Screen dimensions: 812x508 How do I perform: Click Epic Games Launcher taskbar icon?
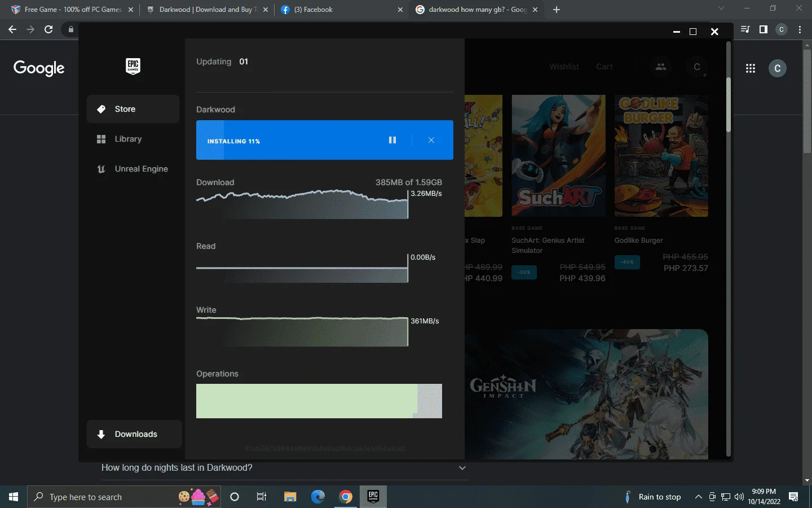[373, 497]
